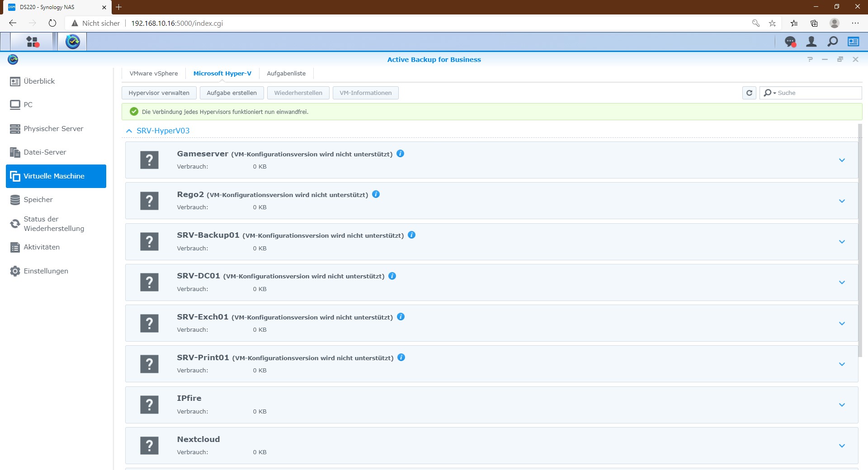Click the Wiederherstellen button
This screenshot has width=868, height=470.
click(x=298, y=93)
